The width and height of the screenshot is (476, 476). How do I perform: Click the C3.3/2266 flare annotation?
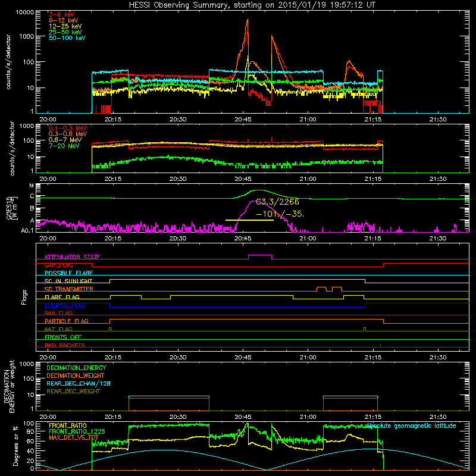pos(277,202)
